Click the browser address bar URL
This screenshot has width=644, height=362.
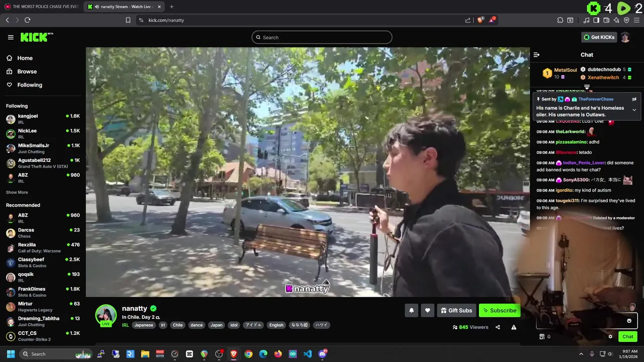point(166,20)
